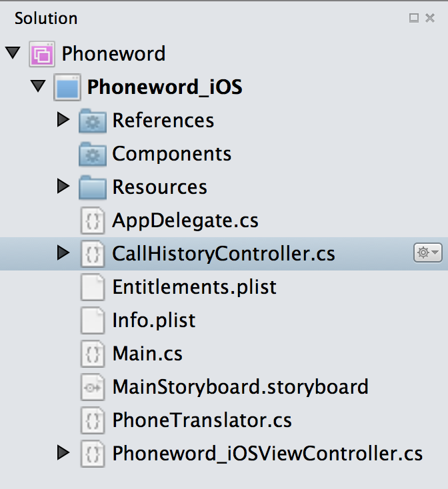The width and height of the screenshot is (448, 489).
Task: Collapse the Phoneword solution node
Action: 13,53
